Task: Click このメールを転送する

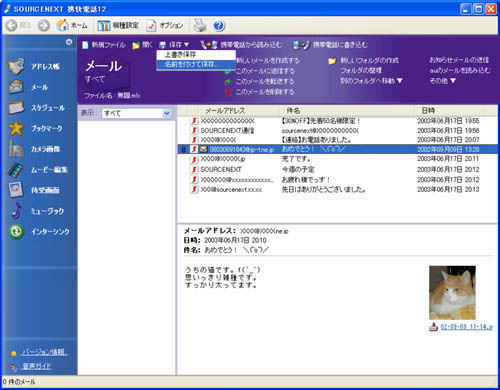Action: tap(260, 81)
